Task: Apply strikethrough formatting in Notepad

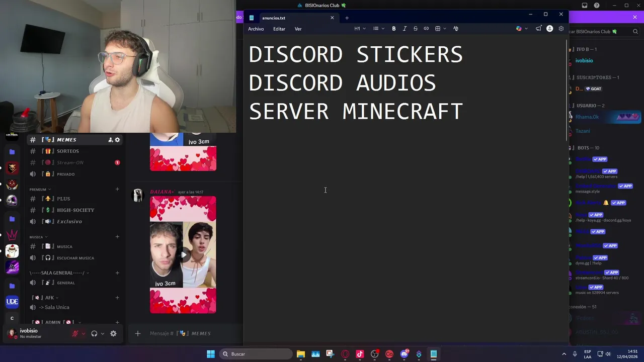Action: [415, 29]
